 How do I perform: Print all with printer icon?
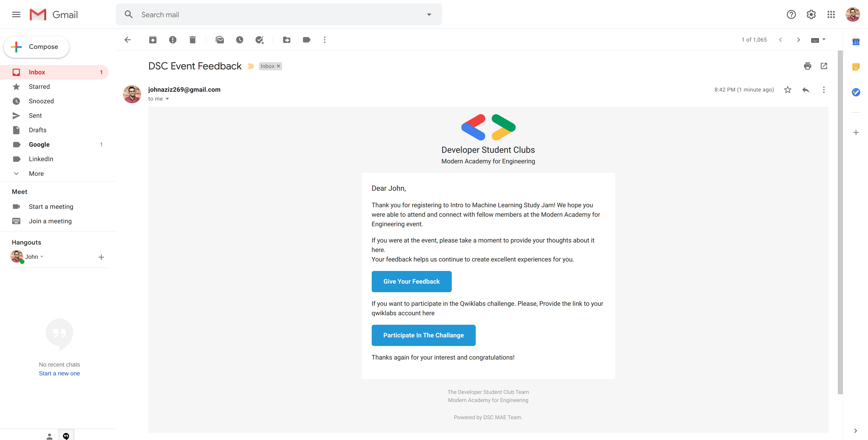pos(807,66)
